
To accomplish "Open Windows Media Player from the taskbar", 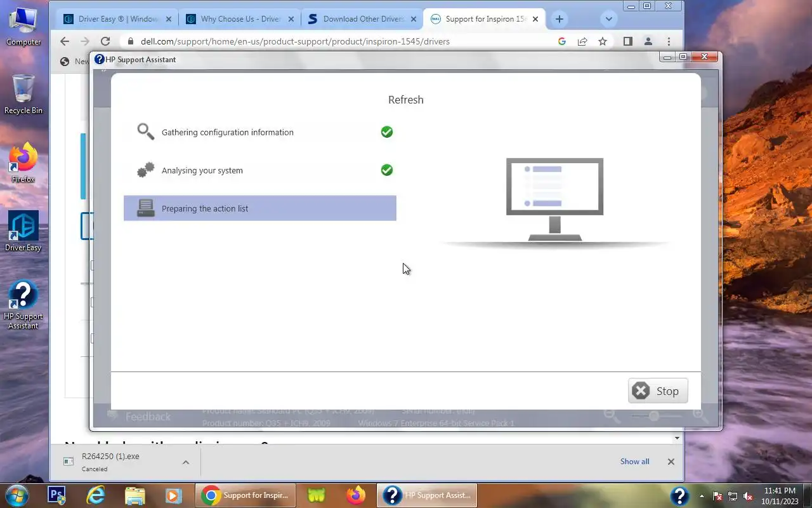I will click(x=173, y=495).
